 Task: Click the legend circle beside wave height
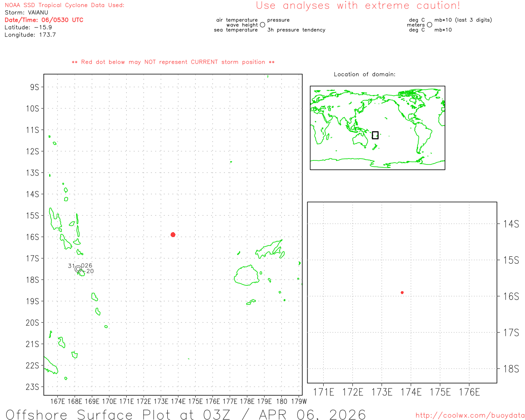262,25
